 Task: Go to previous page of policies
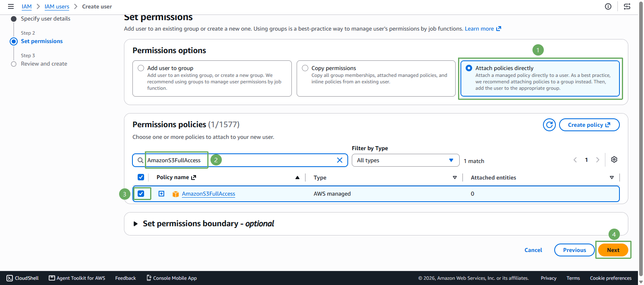click(x=575, y=160)
